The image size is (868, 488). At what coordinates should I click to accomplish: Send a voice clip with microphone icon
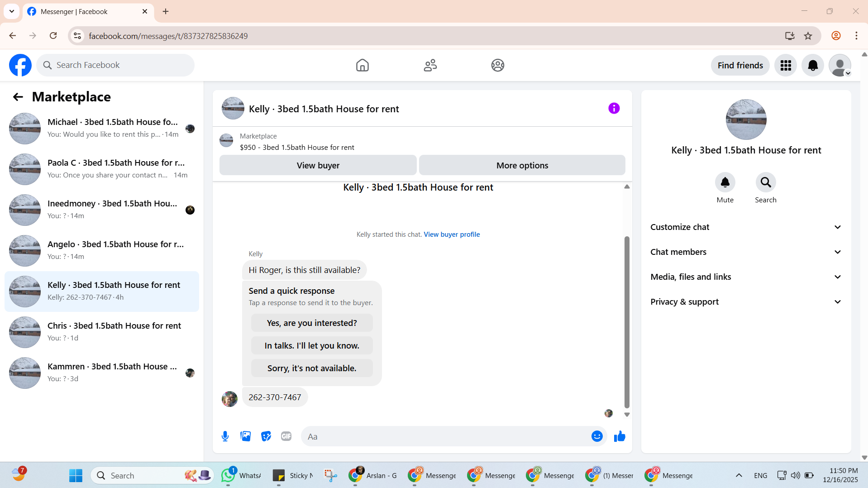[x=225, y=436]
